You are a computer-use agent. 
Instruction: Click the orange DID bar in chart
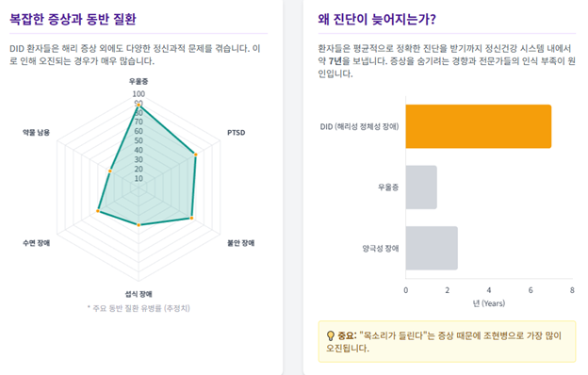479,126
